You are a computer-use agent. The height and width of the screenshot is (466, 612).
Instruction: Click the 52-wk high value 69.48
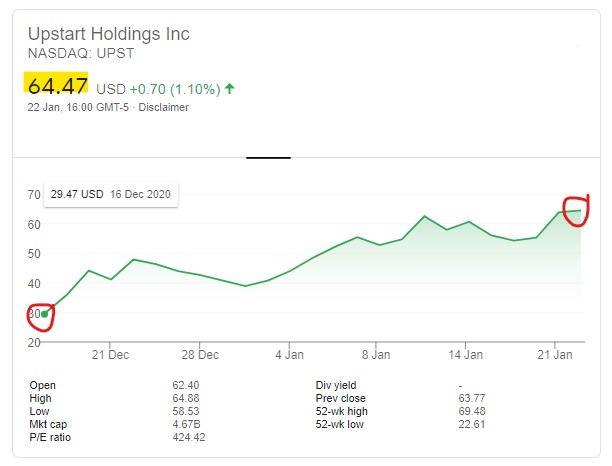[x=471, y=410]
